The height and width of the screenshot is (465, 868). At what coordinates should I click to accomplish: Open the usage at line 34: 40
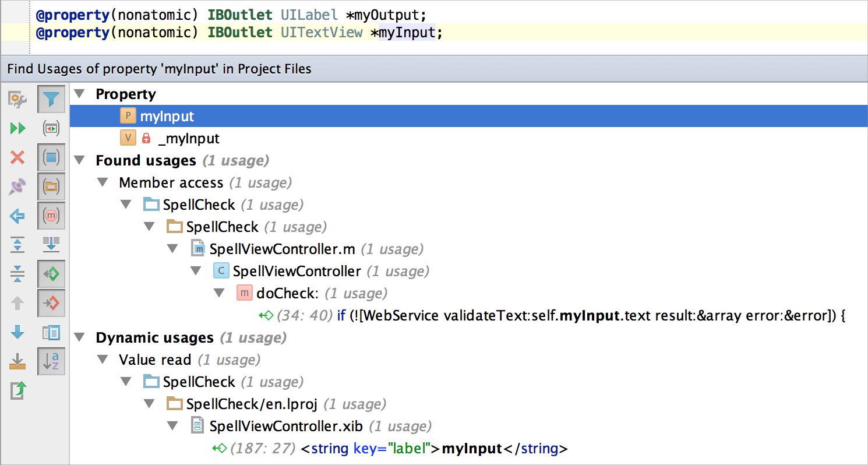(552, 316)
